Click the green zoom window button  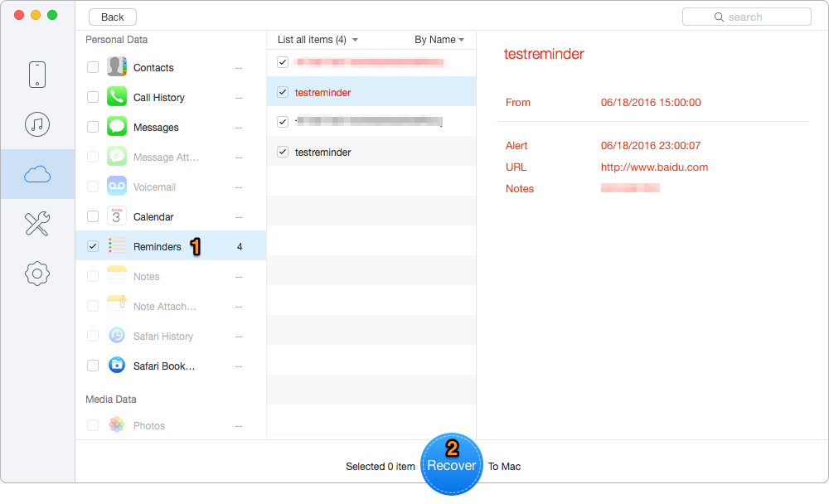52,15
